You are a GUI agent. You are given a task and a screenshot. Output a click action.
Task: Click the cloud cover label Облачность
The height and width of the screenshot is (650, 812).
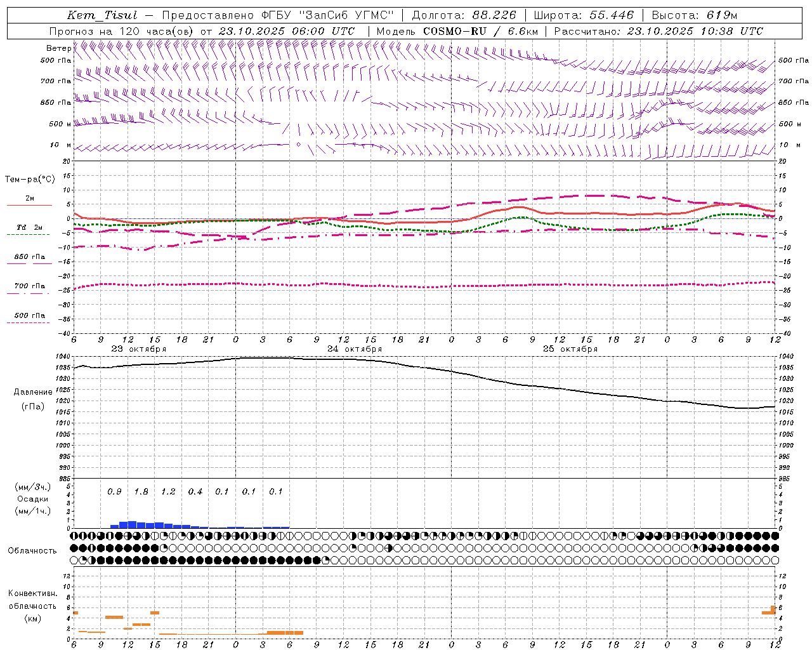click(32, 551)
